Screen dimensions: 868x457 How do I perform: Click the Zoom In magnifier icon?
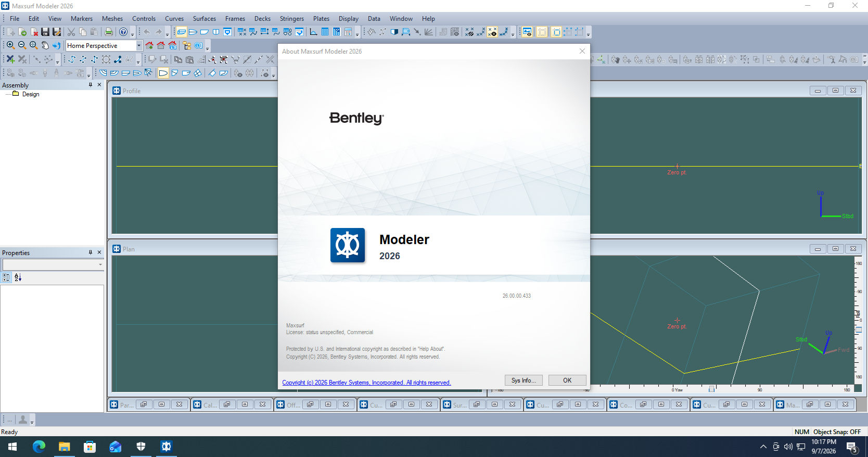click(x=10, y=45)
